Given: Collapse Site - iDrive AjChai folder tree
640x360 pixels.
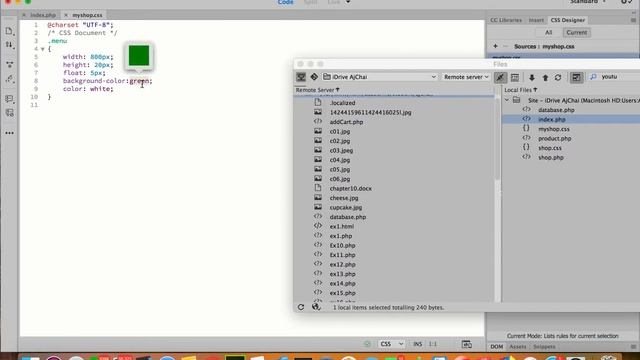Looking at the screenshot, I should (507, 100).
